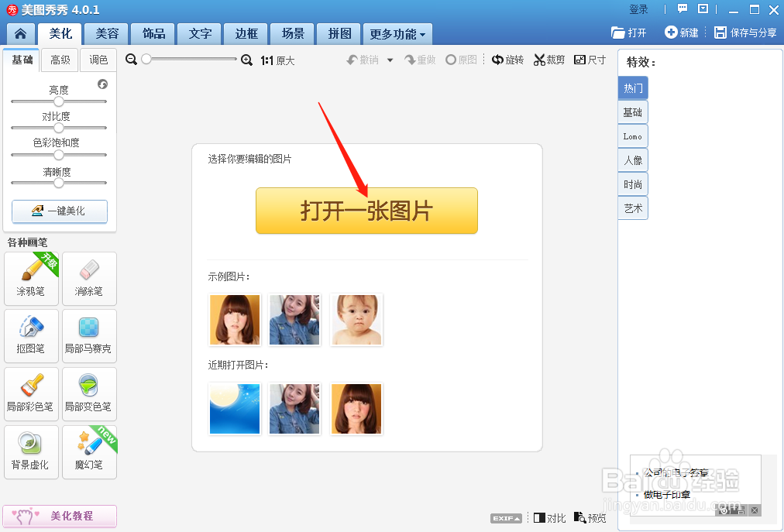
Task: Close the advertisement box in corner
Action: tap(755, 510)
